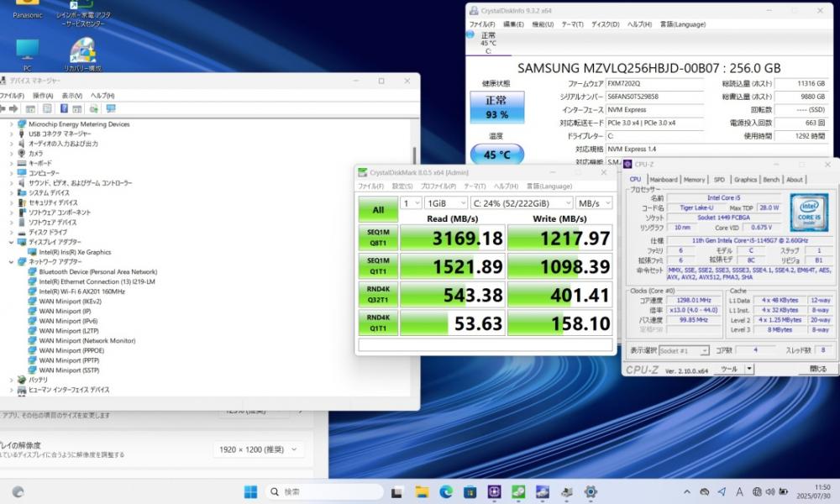Open プロファイル(P) menu in CrystalDiskMark
The image size is (840, 504).
(x=438, y=186)
